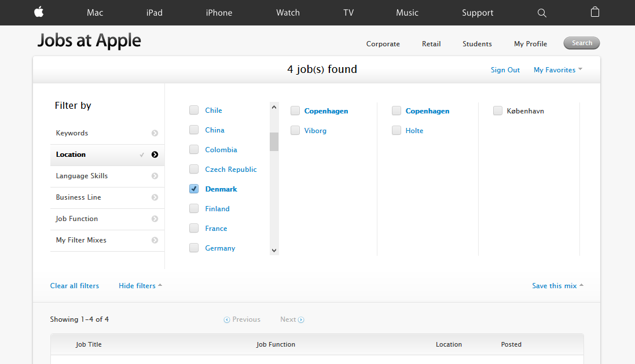The image size is (635, 364).
Task: Click the arrow icon beside My Filter Mixes
Action: tap(155, 241)
